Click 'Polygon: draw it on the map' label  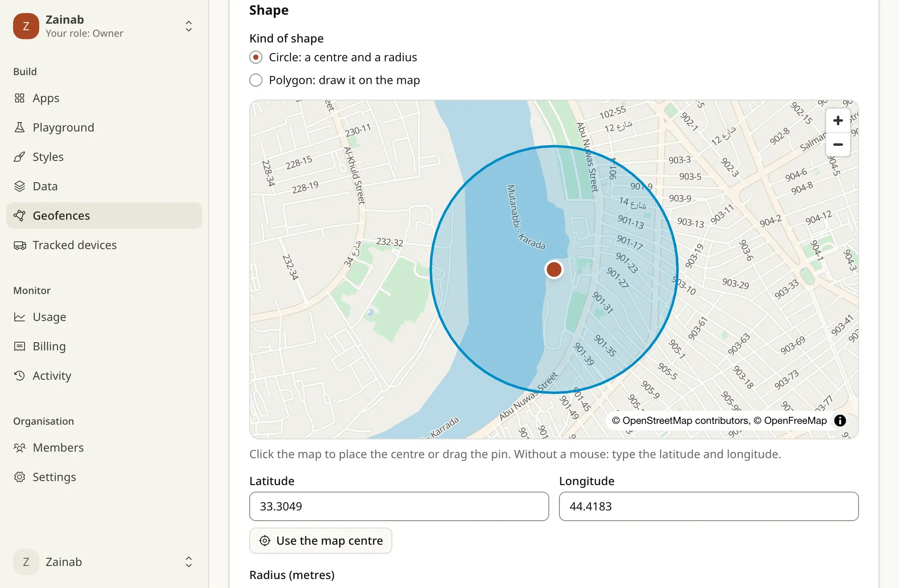click(344, 80)
